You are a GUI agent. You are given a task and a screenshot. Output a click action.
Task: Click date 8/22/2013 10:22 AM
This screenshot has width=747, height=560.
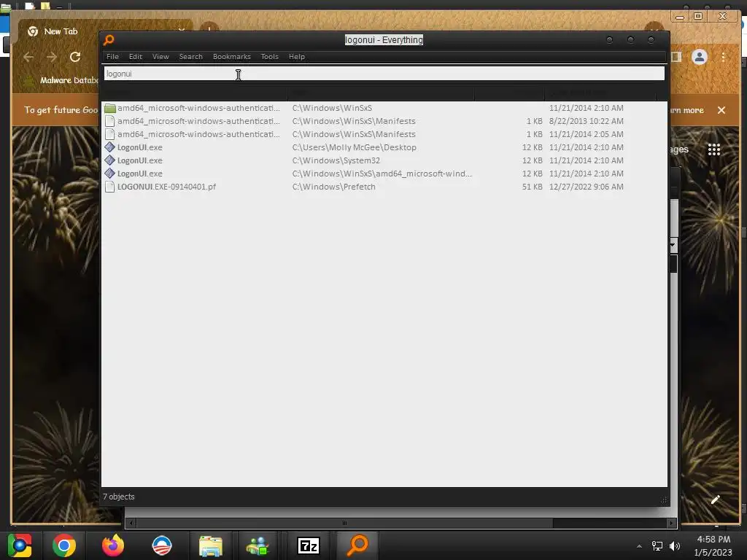click(x=586, y=121)
